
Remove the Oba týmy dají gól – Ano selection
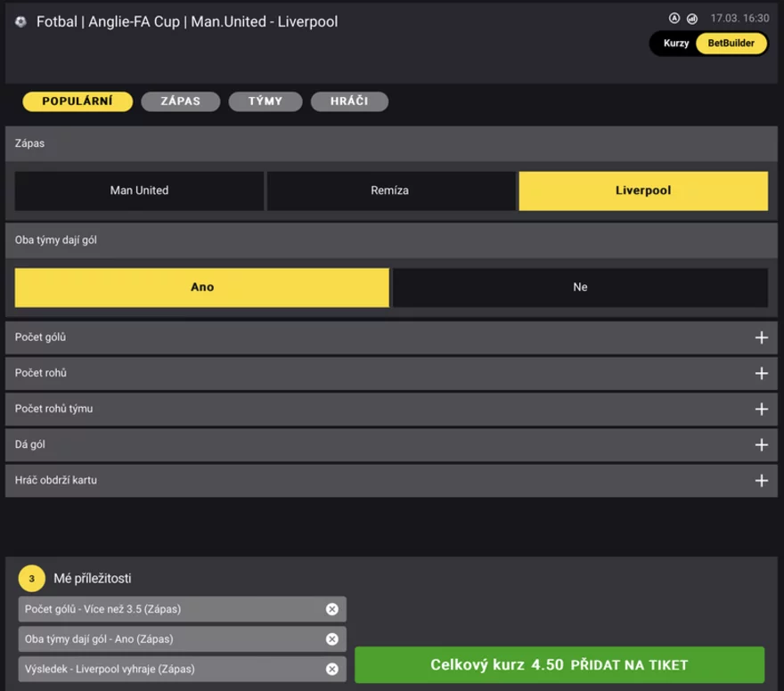coord(332,639)
